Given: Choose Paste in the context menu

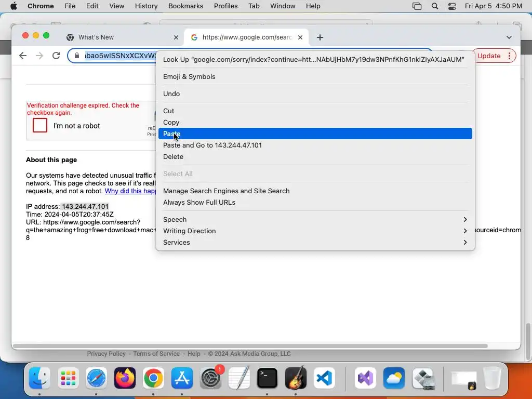Looking at the screenshot, I should click(315, 134).
